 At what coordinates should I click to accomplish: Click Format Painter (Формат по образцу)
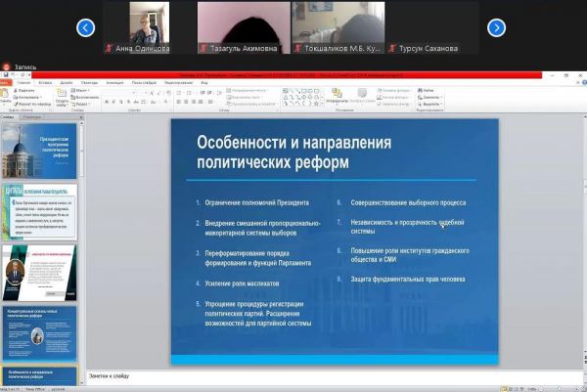coord(32,104)
